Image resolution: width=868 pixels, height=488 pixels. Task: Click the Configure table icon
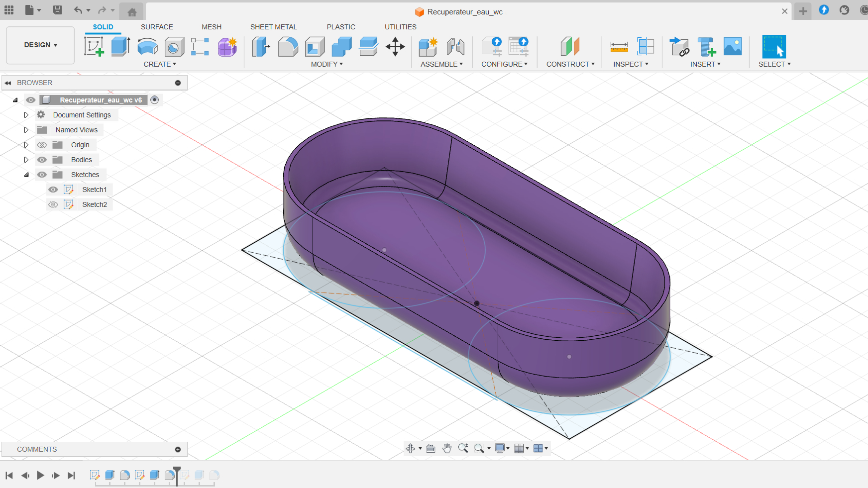click(x=519, y=47)
